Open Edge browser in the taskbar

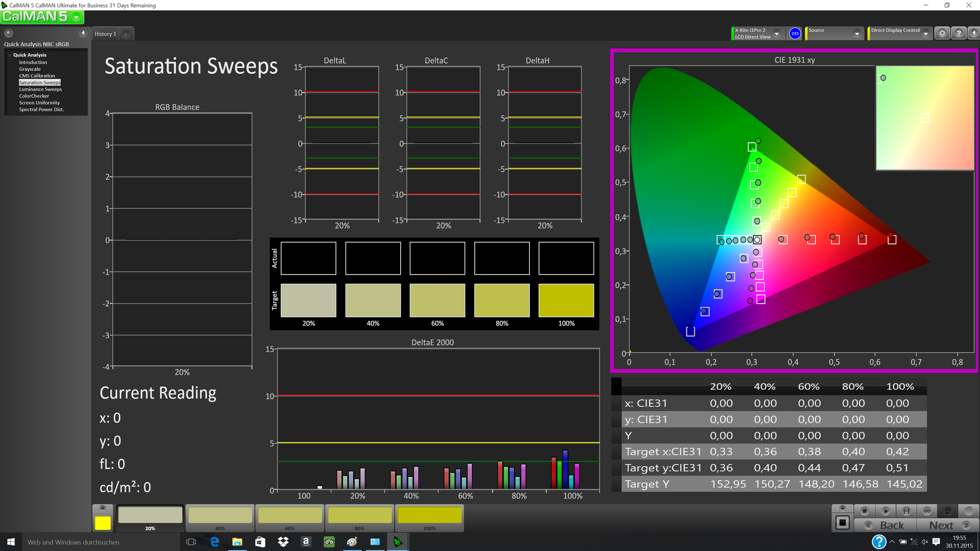click(214, 542)
